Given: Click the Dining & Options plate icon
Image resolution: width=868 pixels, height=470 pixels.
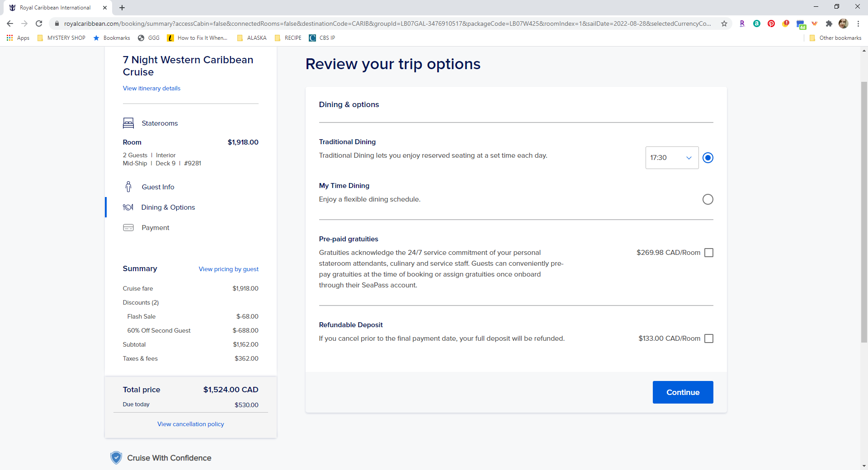Looking at the screenshot, I should [128, 207].
